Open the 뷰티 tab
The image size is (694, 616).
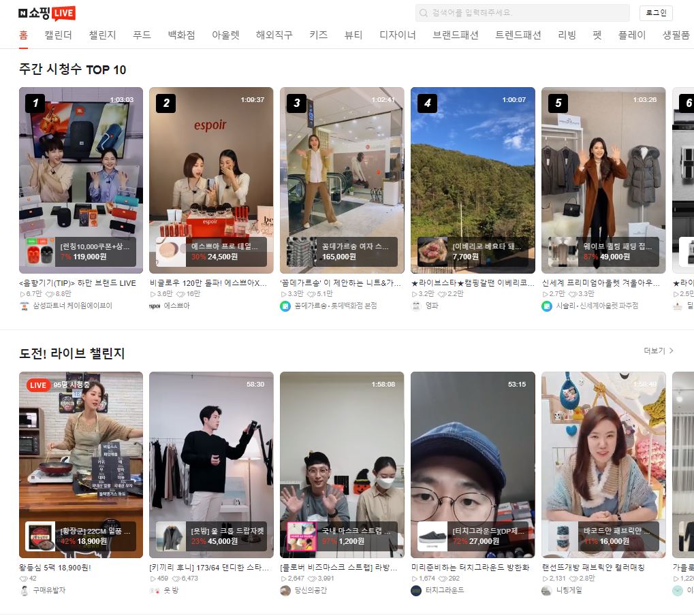(353, 35)
